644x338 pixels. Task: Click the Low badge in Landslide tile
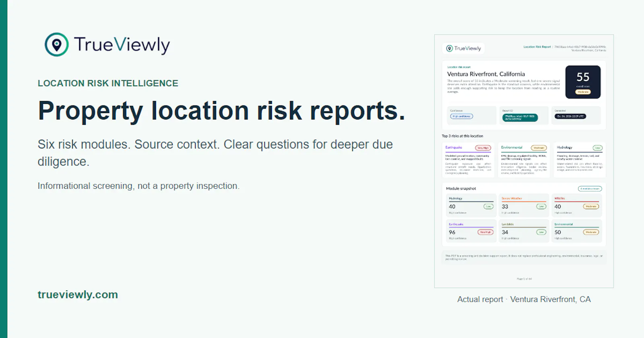click(x=541, y=232)
